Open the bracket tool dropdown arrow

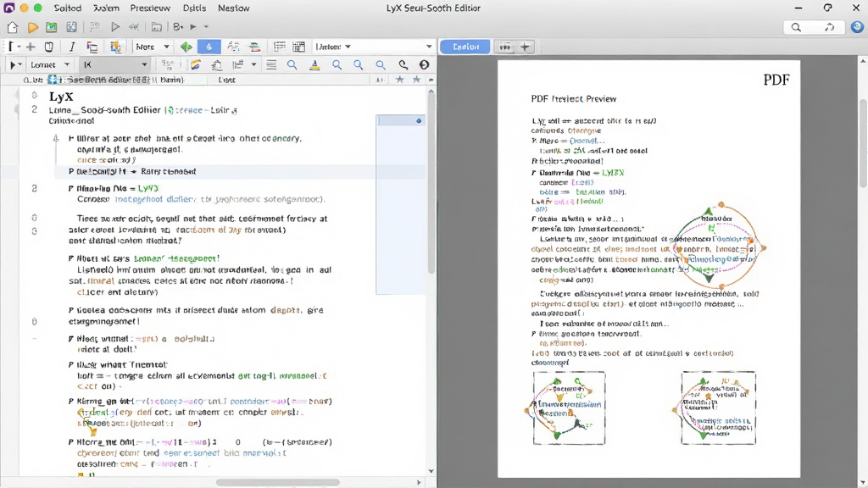tap(19, 47)
